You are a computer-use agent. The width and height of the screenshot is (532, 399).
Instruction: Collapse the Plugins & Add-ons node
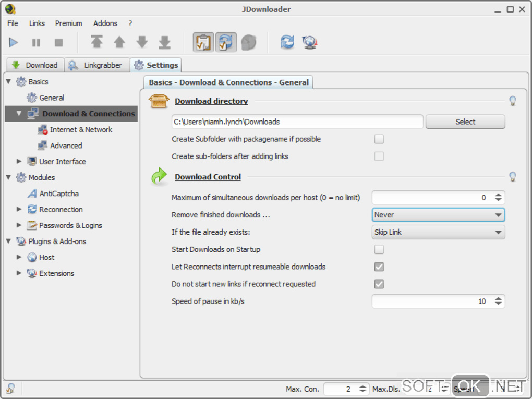pyautogui.click(x=9, y=241)
